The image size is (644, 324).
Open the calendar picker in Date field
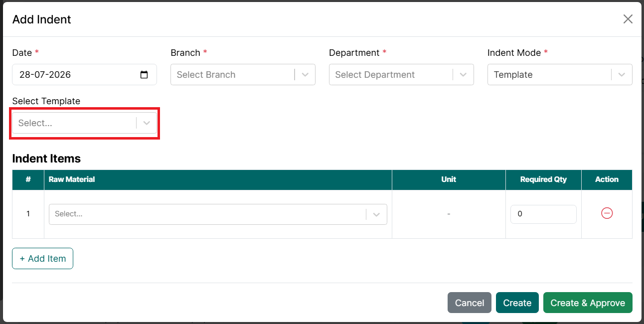tap(144, 75)
